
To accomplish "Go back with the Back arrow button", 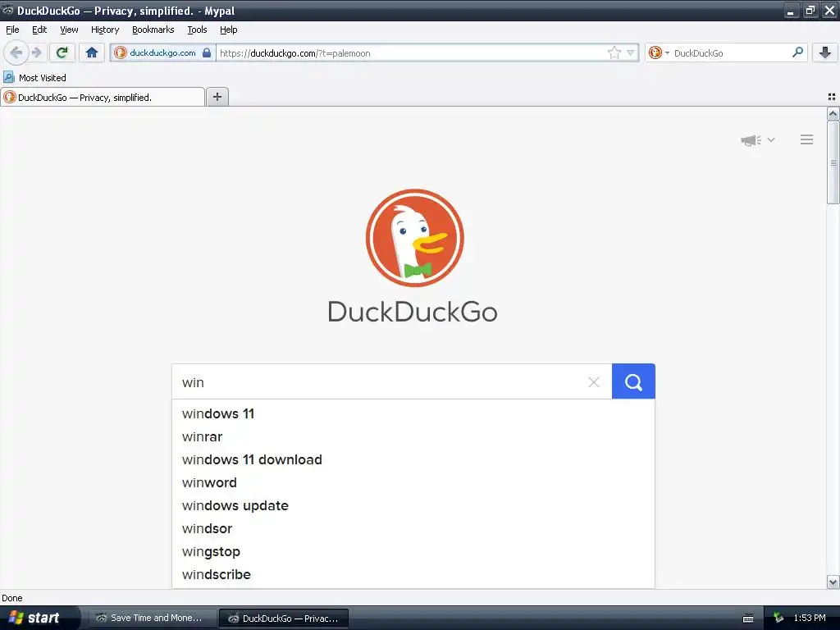I will [x=16, y=52].
